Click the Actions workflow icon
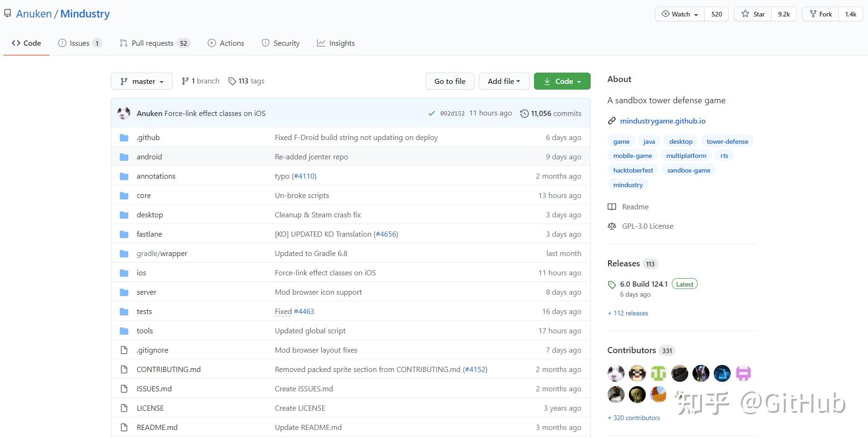 pyautogui.click(x=211, y=43)
